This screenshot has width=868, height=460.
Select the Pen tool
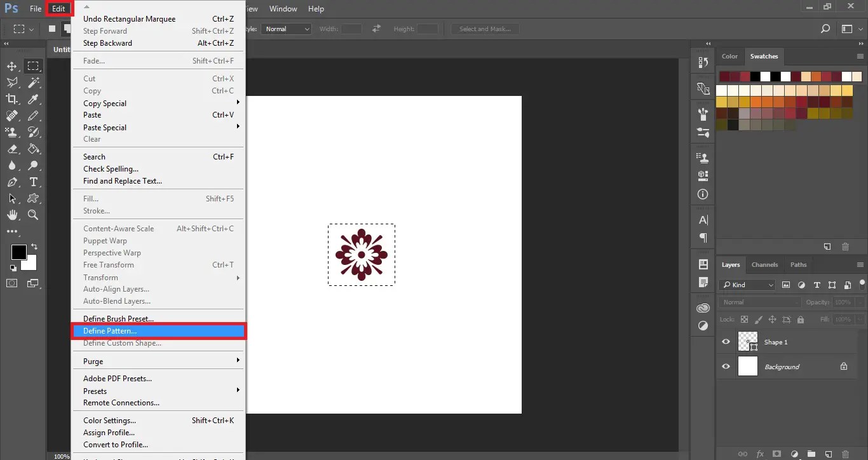(x=11, y=182)
